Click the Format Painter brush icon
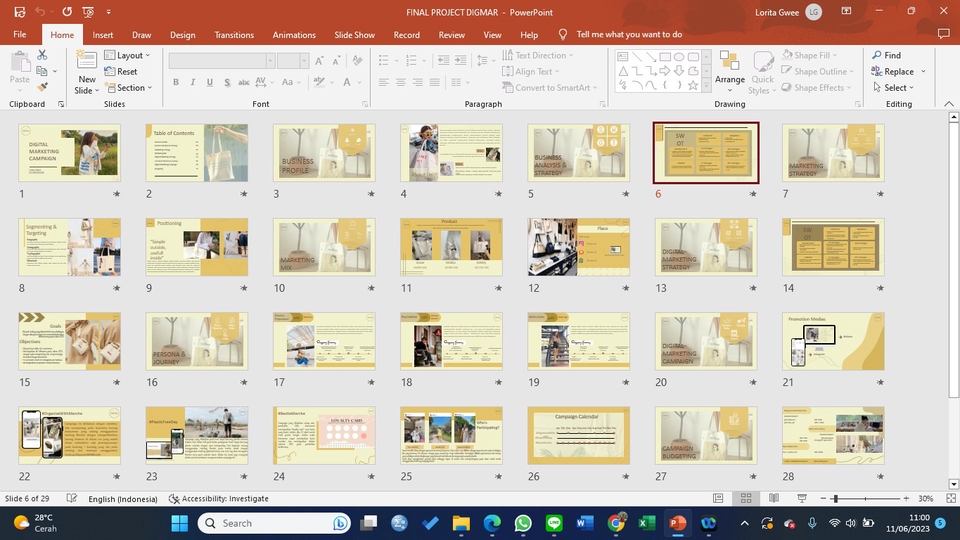 pyautogui.click(x=42, y=87)
